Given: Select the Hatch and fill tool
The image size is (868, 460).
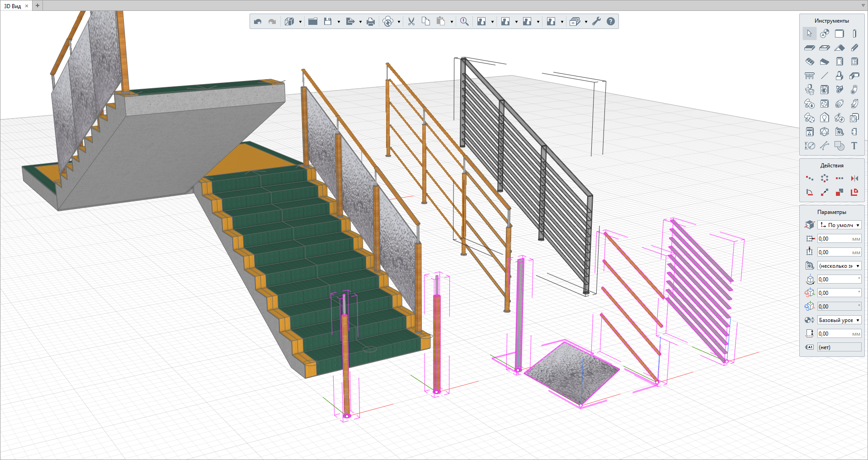Looking at the screenshot, I should [840, 146].
